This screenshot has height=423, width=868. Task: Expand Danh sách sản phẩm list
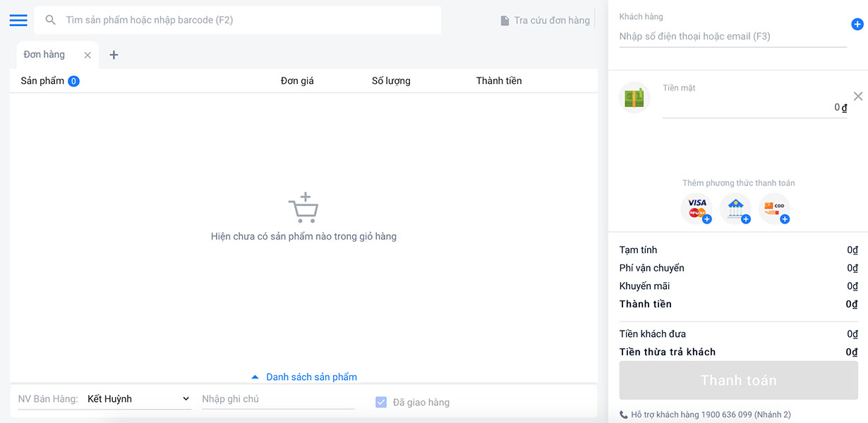coord(305,377)
